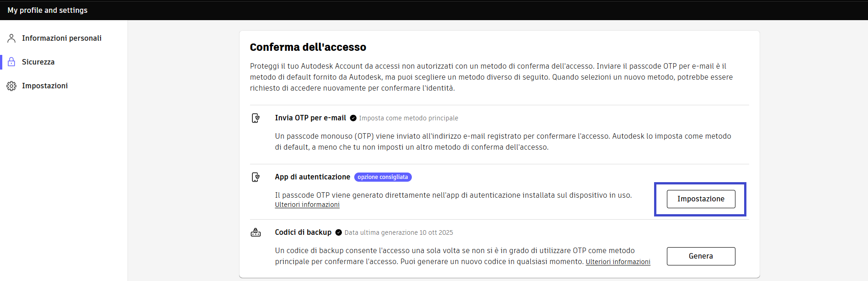Click the App di autenticazione heading
Viewport: 868px width, 281px height.
tap(313, 177)
